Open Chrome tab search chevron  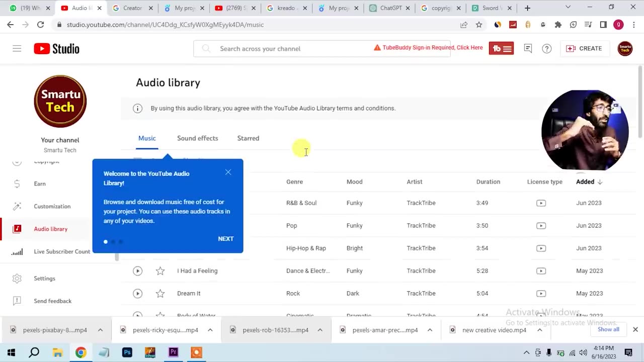[568, 7]
